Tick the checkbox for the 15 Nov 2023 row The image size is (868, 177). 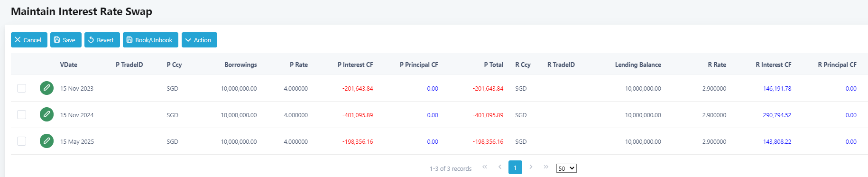click(x=21, y=88)
